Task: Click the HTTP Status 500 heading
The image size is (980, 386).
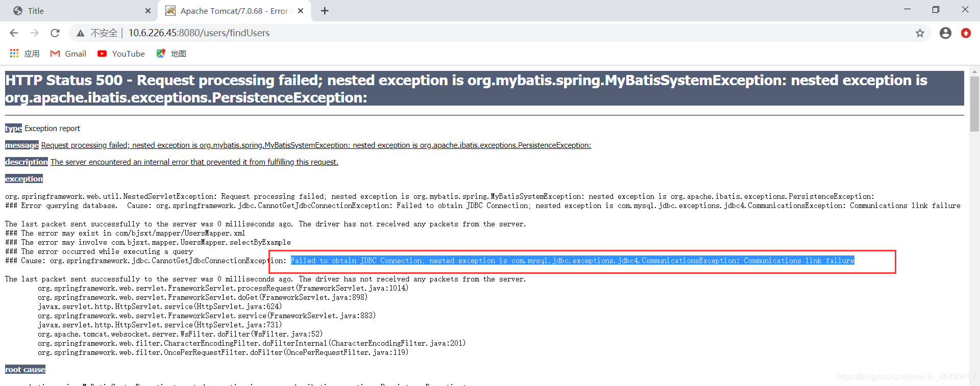Action: 484,89
